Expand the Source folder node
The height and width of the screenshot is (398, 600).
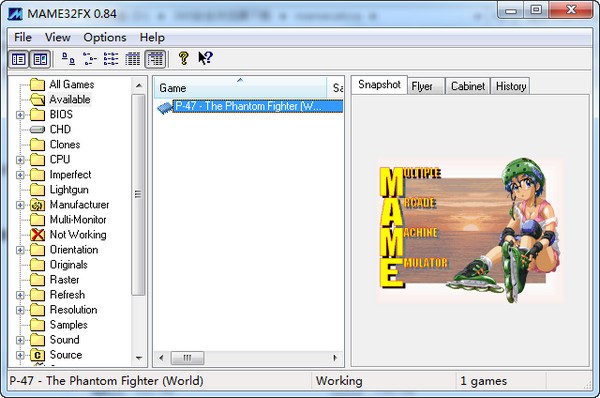[20, 356]
